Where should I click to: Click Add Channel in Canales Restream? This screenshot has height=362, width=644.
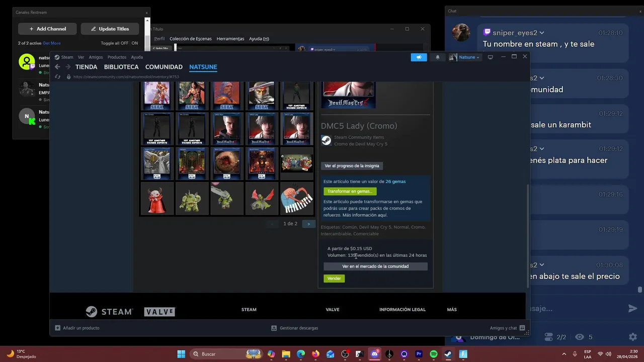click(x=47, y=29)
